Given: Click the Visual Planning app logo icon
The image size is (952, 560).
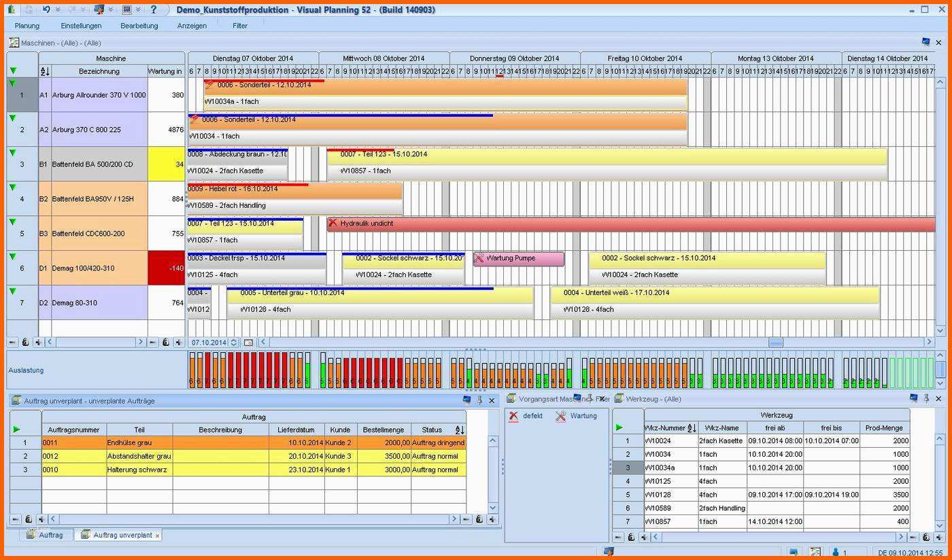Looking at the screenshot, I should coord(12,10).
